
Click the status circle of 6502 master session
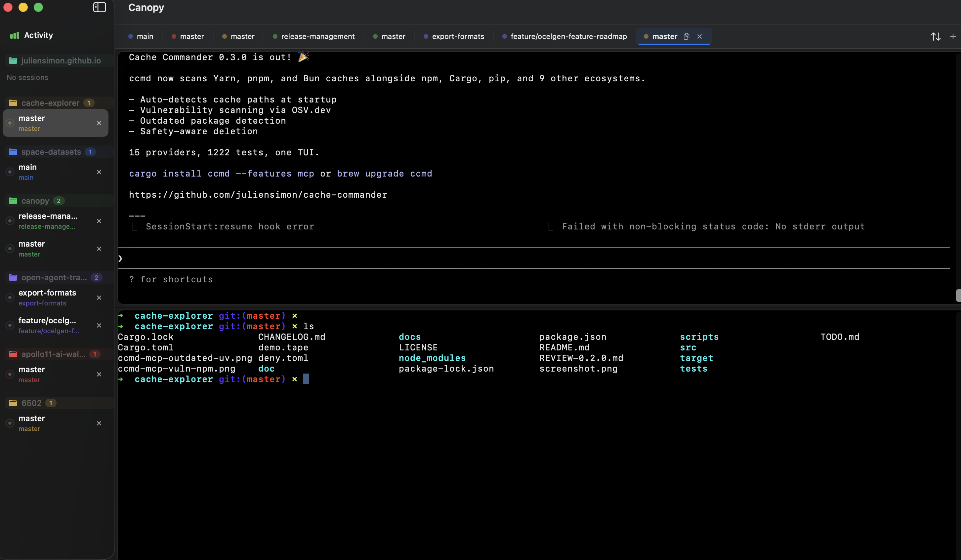10,423
